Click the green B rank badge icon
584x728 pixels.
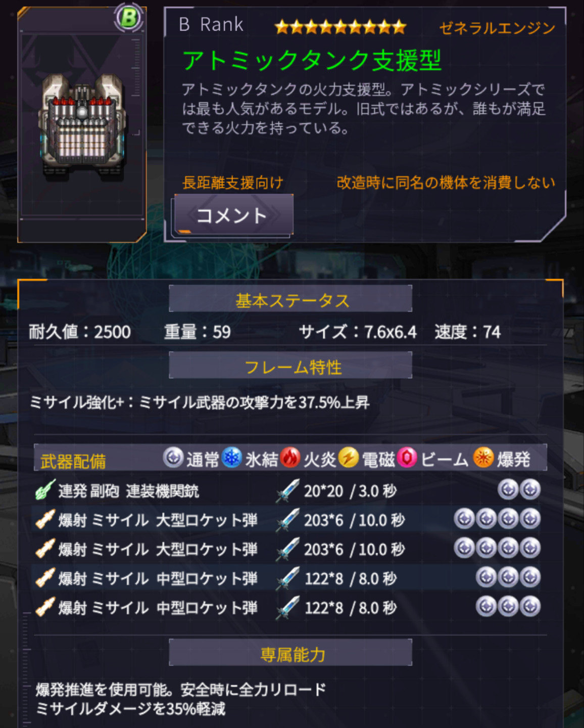pyautogui.click(x=128, y=19)
